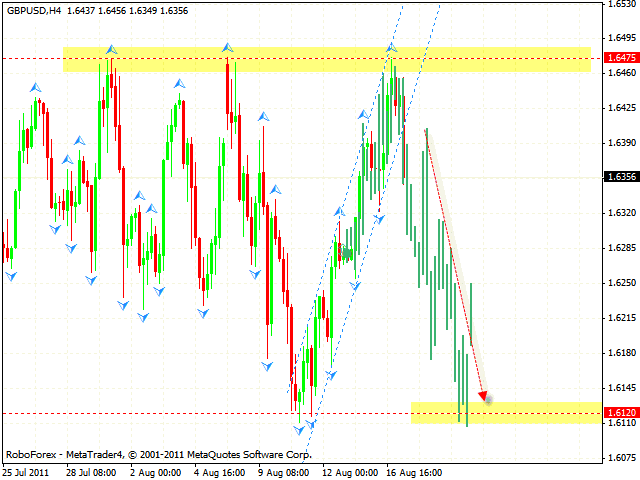Click the up fractal arrow above the 16 Aug peak
The height and width of the screenshot is (480, 640).
tap(392, 47)
